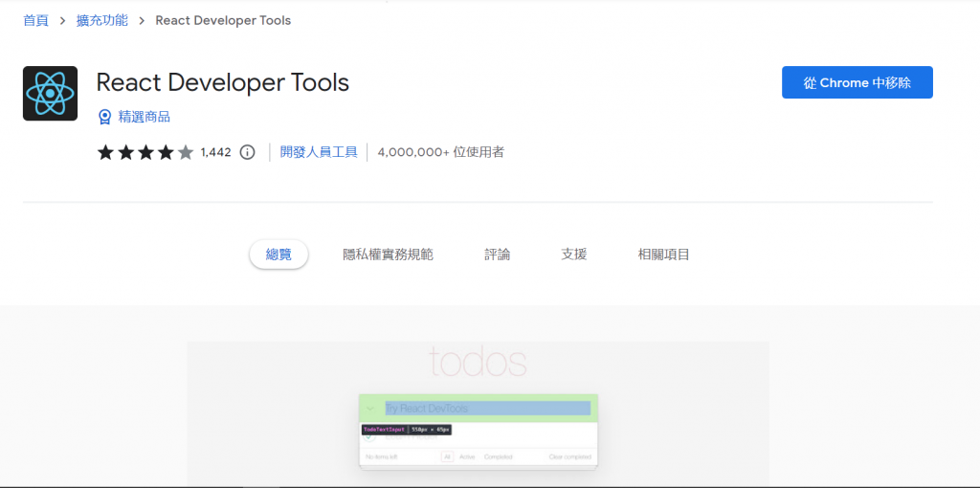Click 從 Chrome 中移除 button

tap(857, 82)
